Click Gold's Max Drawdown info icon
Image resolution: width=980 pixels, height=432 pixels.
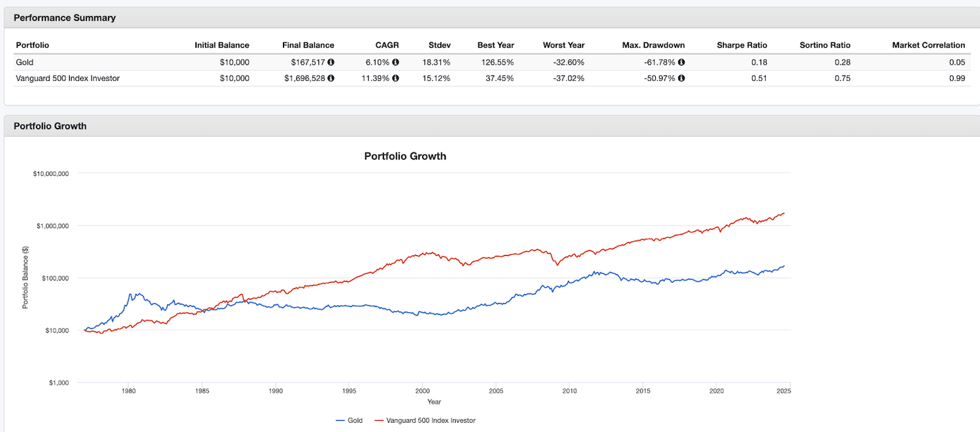click(x=681, y=62)
